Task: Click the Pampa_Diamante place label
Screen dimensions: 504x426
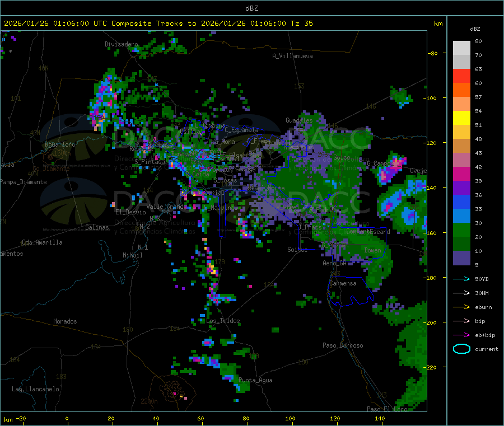Action: point(24,182)
